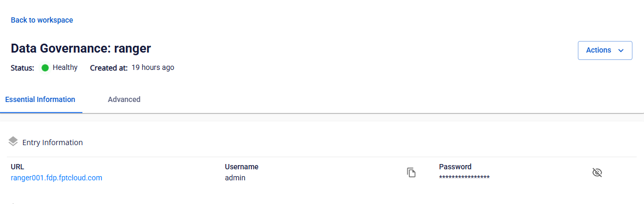Click the Username field label
Image resolution: width=644 pixels, height=204 pixels.
click(241, 167)
